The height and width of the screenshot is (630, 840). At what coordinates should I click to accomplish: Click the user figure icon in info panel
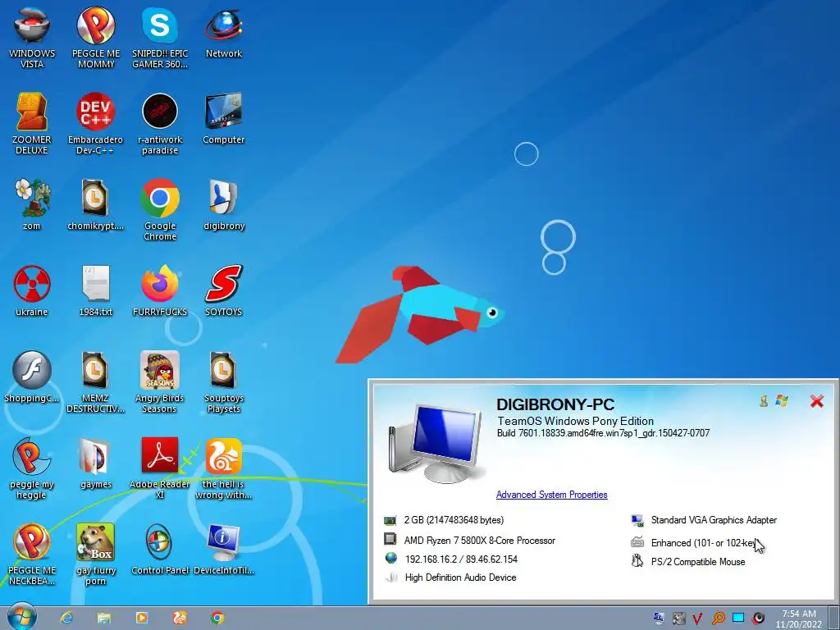click(764, 400)
